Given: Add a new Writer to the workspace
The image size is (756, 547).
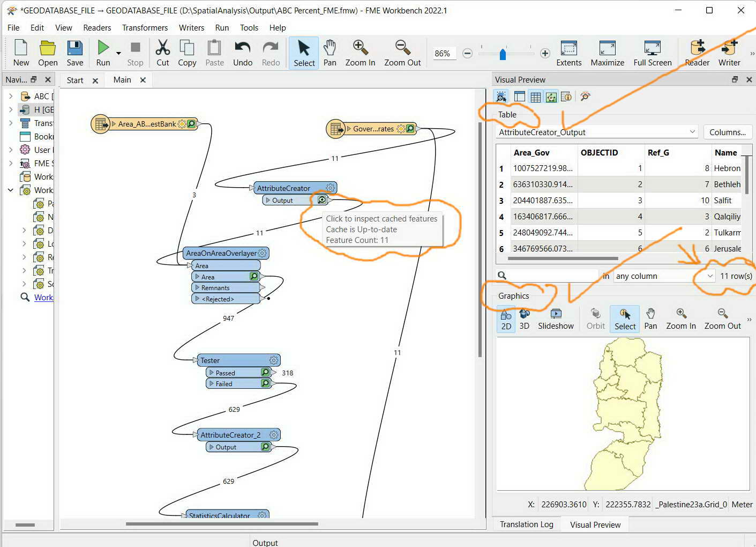Looking at the screenshot, I should (x=729, y=53).
